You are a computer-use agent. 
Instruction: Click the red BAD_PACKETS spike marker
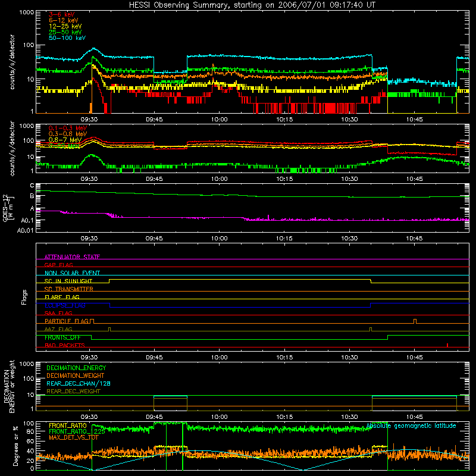[x=447, y=345]
